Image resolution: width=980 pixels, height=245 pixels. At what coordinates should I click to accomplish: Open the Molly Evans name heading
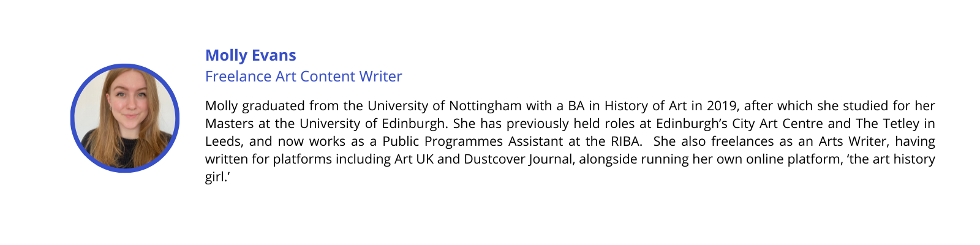pos(251,56)
